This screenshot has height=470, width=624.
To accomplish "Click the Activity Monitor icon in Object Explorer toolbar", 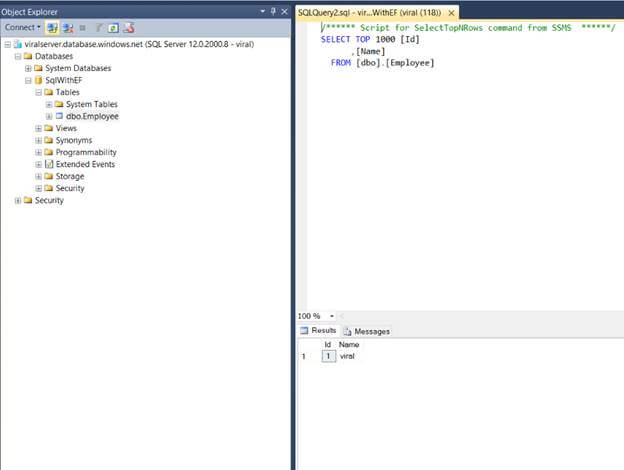I will pos(129,27).
